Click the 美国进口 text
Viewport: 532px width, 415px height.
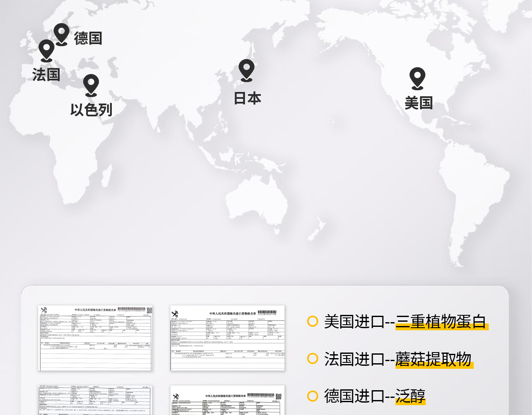[x=354, y=321]
